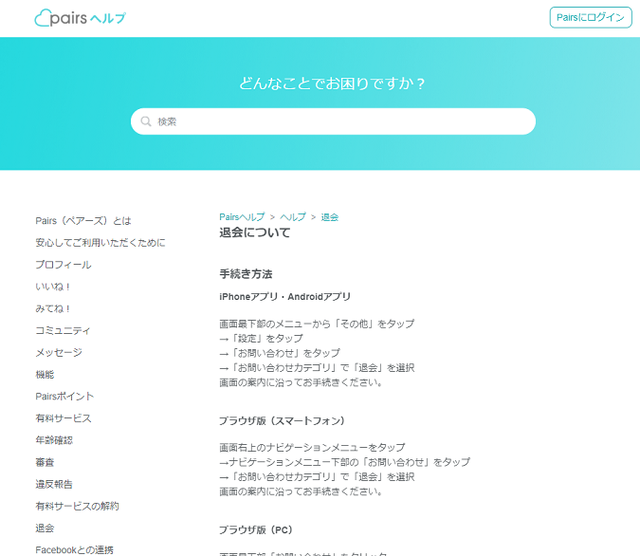Image resolution: width=640 pixels, height=556 pixels.
Task: Select 退会 in the sidebar list
Action: 45,528
